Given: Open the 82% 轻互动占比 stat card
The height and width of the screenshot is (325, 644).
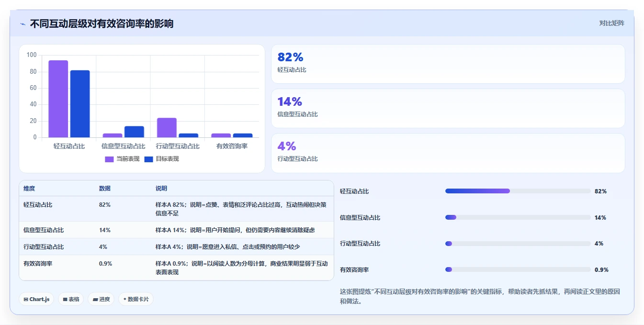Looking at the screenshot, I should pos(448,64).
